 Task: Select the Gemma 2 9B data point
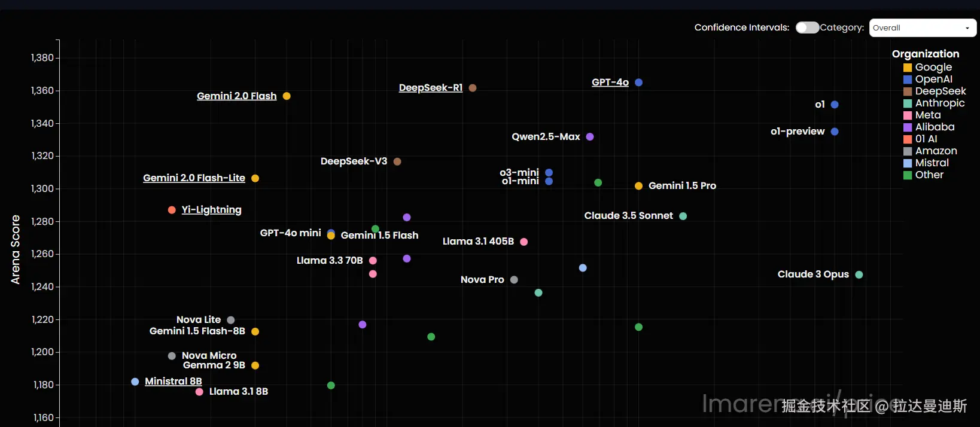pos(255,365)
